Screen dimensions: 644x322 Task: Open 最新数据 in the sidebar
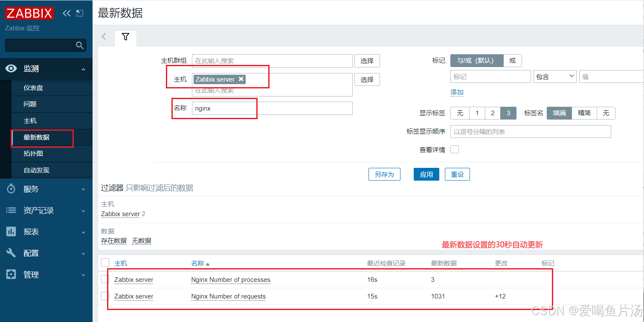pos(36,137)
